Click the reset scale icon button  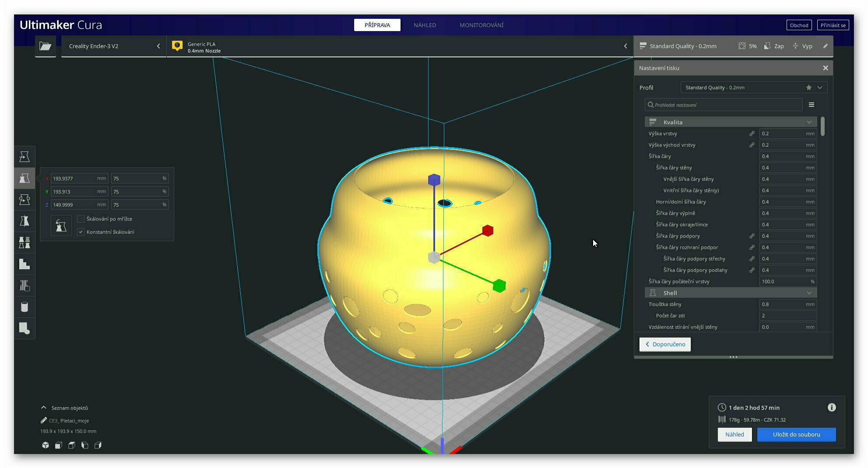(x=61, y=226)
